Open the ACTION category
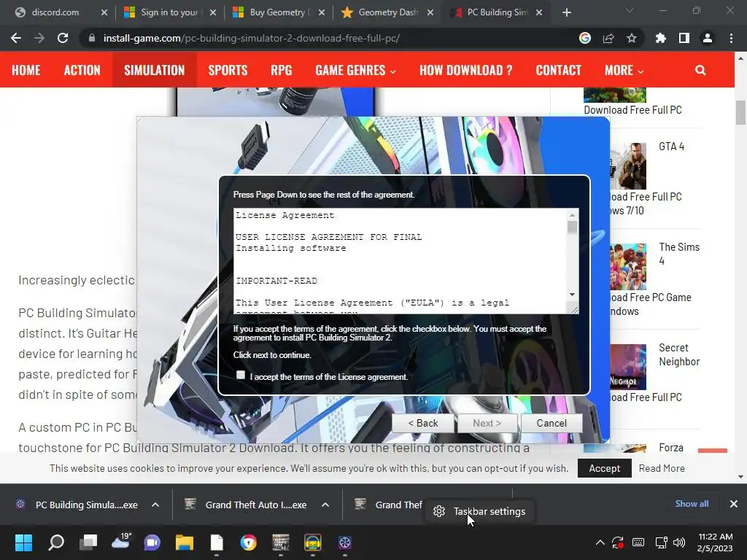747x560 pixels. (82, 70)
